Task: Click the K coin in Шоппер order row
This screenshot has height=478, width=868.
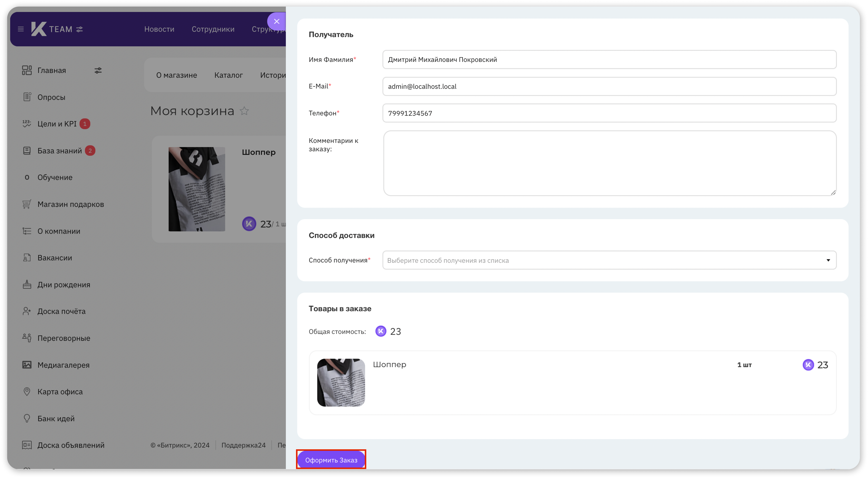Action: (x=808, y=365)
